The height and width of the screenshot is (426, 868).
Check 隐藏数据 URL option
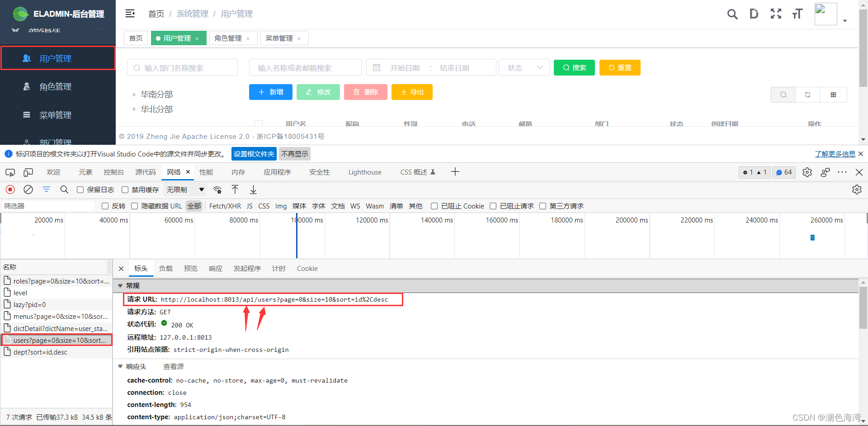(x=134, y=206)
